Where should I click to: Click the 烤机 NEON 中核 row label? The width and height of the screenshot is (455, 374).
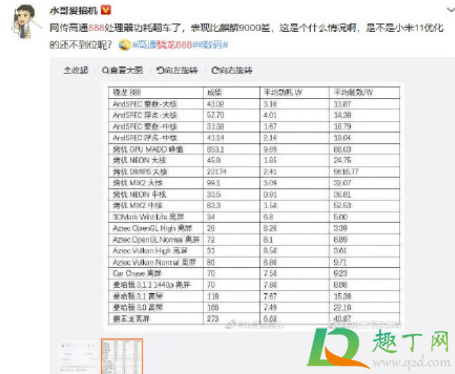pyautogui.click(x=139, y=195)
